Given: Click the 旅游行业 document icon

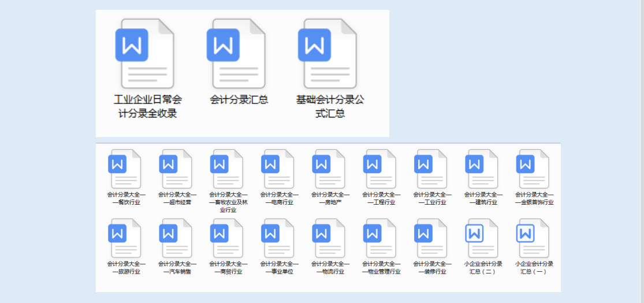Looking at the screenshot, I should click(x=125, y=238).
